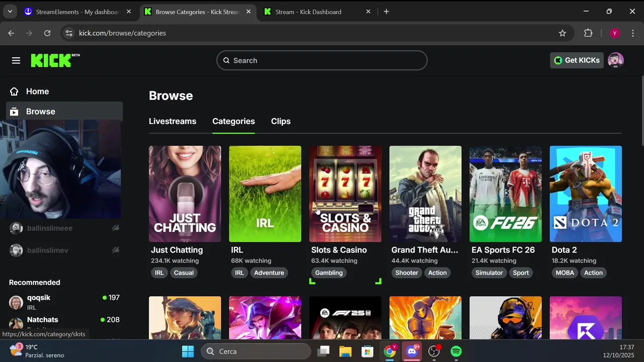Open a new browser tab
Image resolution: width=644 pixels, height=362 pixels.
[386, 12]
